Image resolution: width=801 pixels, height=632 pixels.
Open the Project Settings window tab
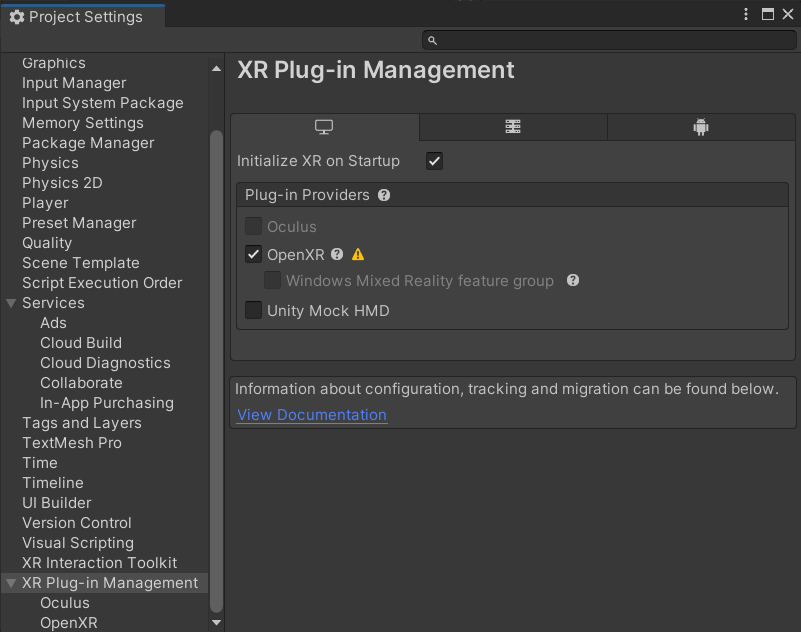click(x=83, y=17)
